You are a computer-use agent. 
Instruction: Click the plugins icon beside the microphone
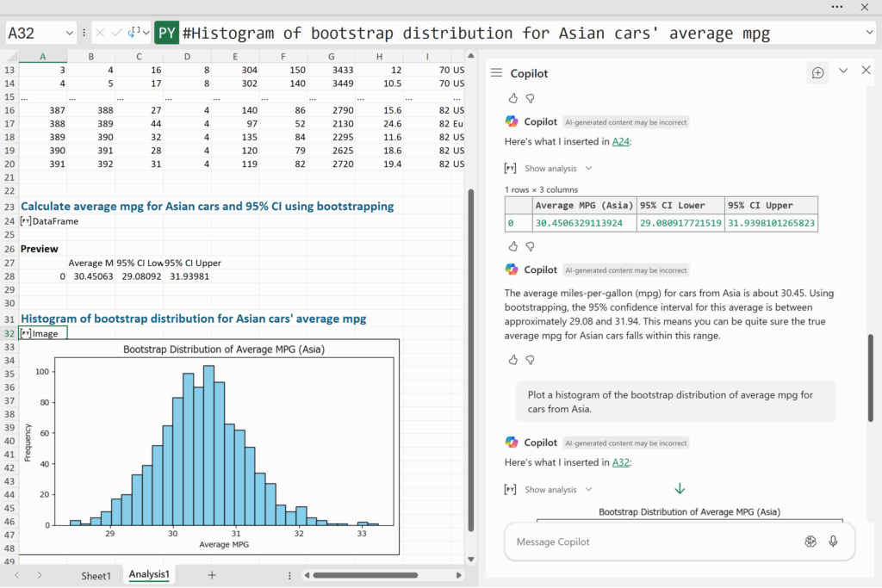[810, 542]
